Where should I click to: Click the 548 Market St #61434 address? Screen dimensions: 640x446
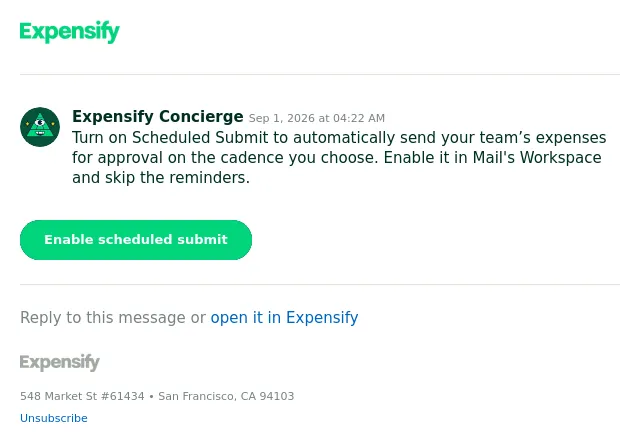click(82, 396)
